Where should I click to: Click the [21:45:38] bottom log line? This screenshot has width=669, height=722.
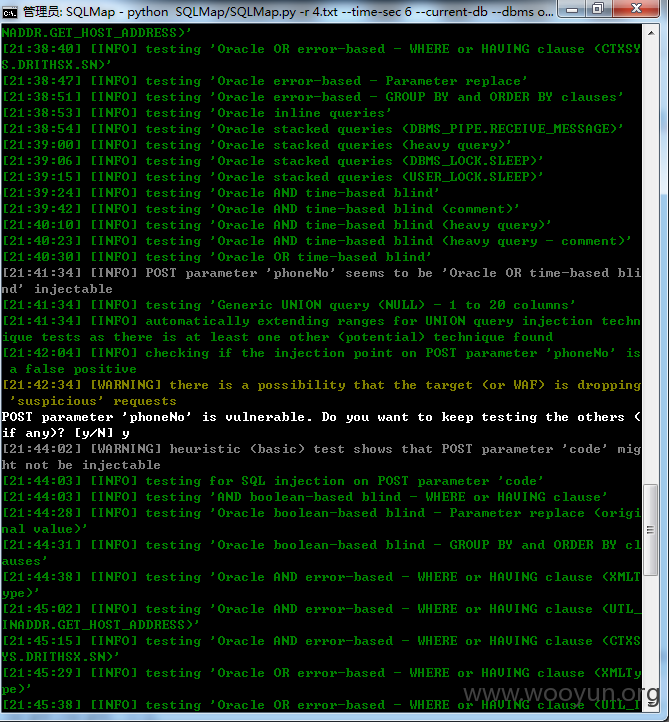click(x=321, y=705)
